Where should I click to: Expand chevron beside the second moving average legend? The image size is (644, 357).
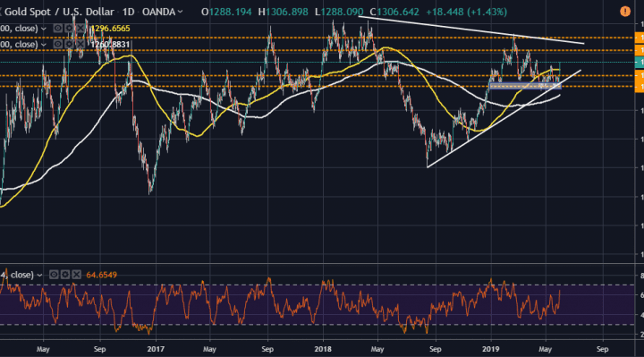click(x=44, y=45)
